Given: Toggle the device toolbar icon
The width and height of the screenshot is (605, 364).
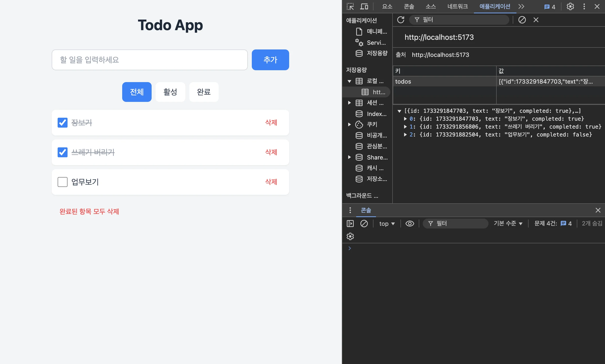Looking at the screenshot, I should pyautogui.click(x=364, y=6).
